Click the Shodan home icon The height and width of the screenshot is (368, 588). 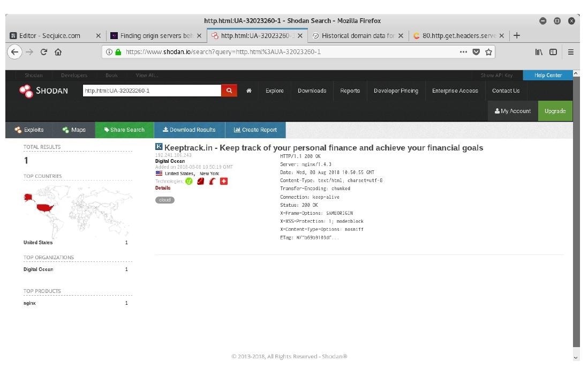249,91
